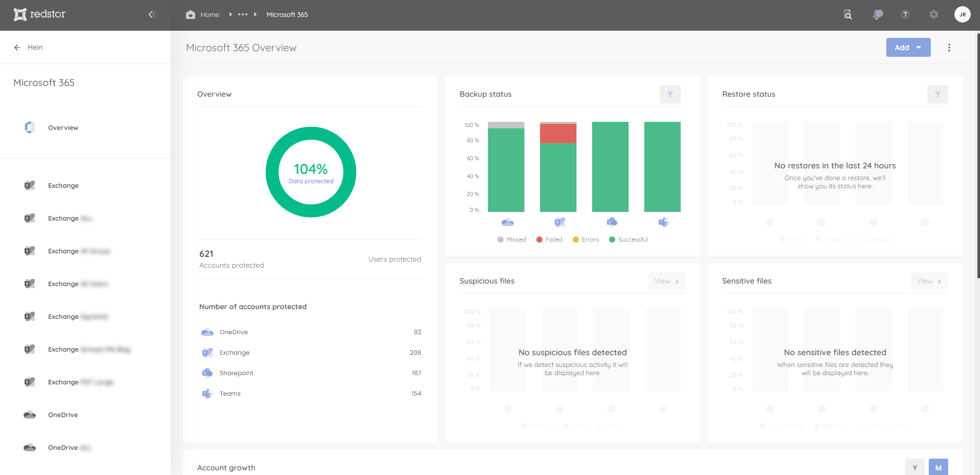The height and width of the screenshot is (475, 980).
Task: Toggle the Missed legend series
Action: tap(512, 240)
